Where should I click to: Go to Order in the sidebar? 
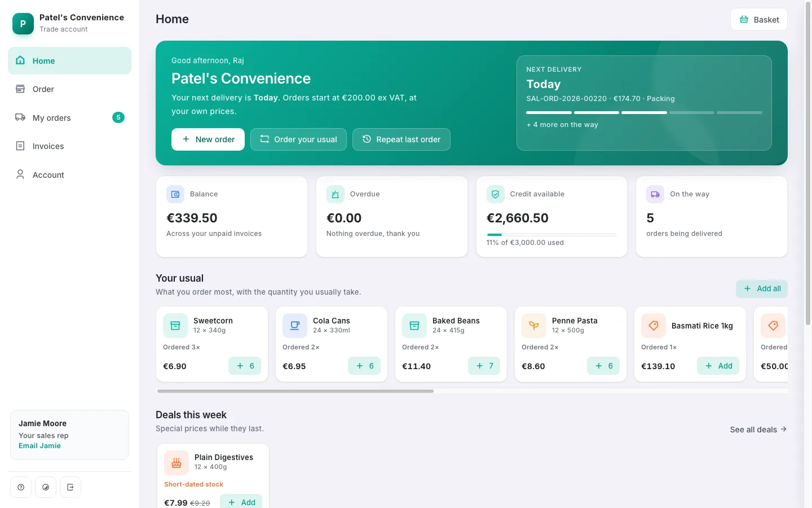pos(70,89)
